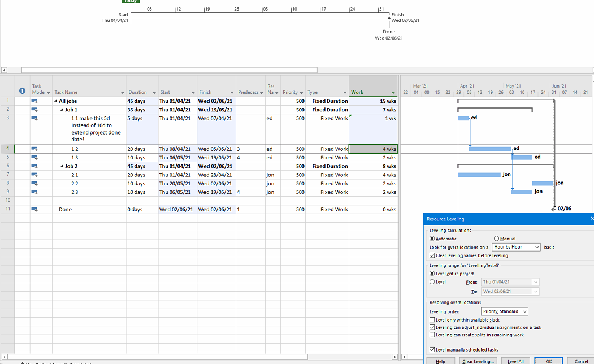Close the Resource Leveling dialog
Image resolution: width=594 pixels, height=364 pixels.
(592, 219)
